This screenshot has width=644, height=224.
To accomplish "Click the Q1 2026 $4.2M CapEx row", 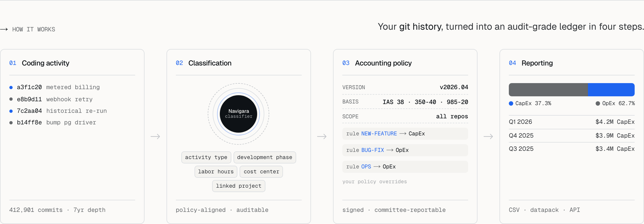I will (x=571, y=122).
